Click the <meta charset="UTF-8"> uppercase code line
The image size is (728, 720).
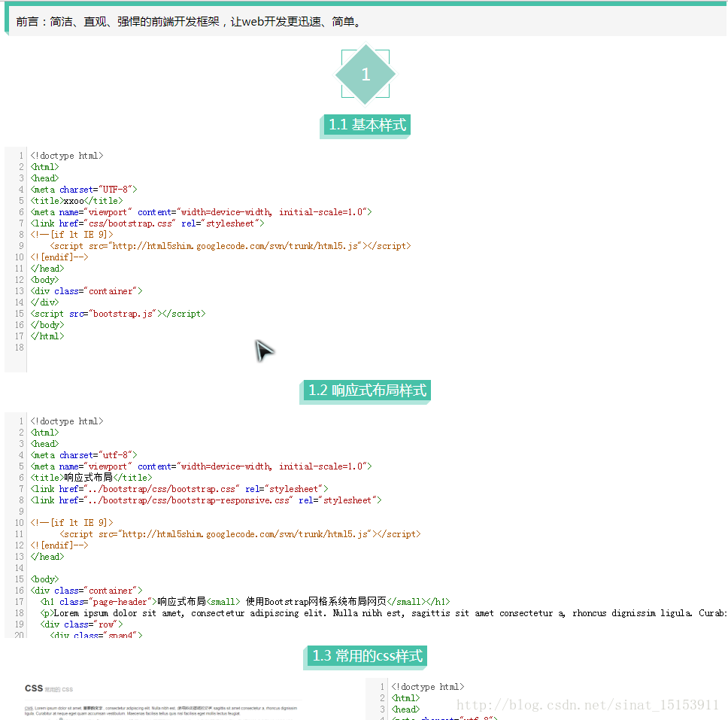84,190
